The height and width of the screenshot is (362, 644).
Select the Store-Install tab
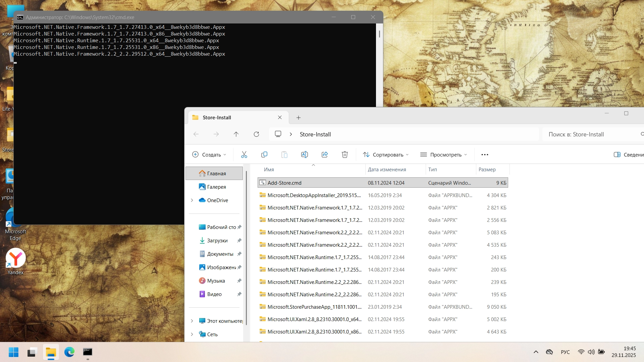coord(231,118)
